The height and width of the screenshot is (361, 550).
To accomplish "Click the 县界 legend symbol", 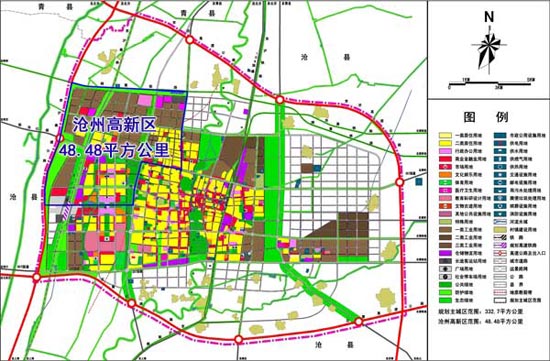I will [499, 285].
